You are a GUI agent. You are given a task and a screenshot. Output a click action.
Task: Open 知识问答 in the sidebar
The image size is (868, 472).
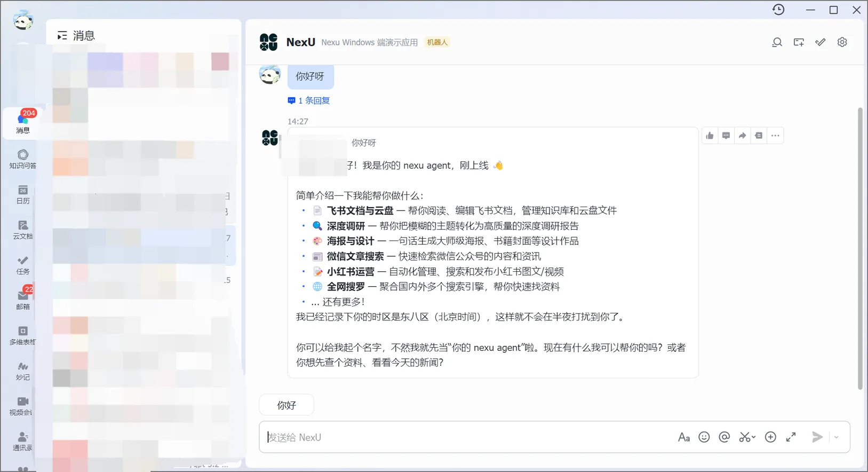click(23, 159)
